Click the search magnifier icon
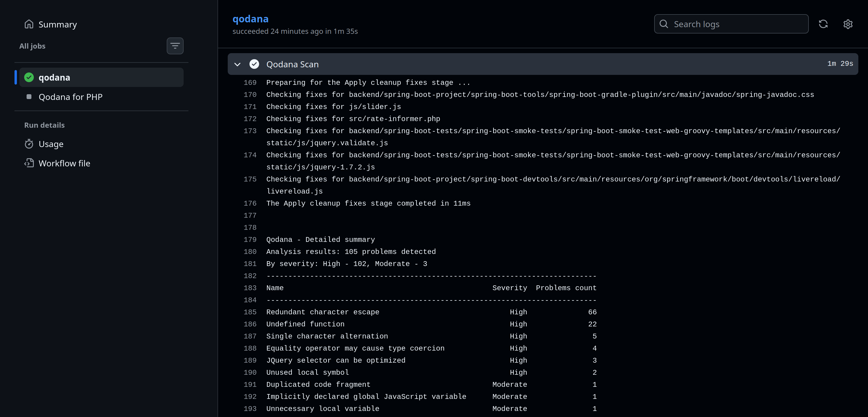Screen dimensions: 868x417 664,24
